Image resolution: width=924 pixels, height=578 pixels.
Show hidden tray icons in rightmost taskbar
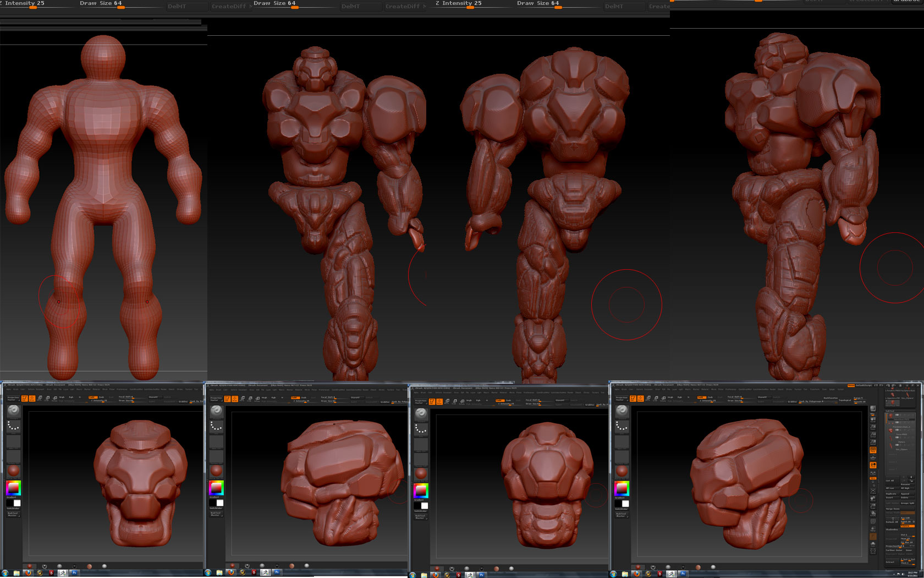[894, 574]
